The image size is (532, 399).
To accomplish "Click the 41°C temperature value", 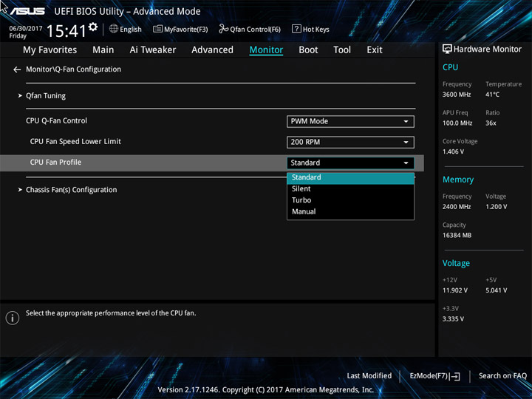I will (492, 95).
